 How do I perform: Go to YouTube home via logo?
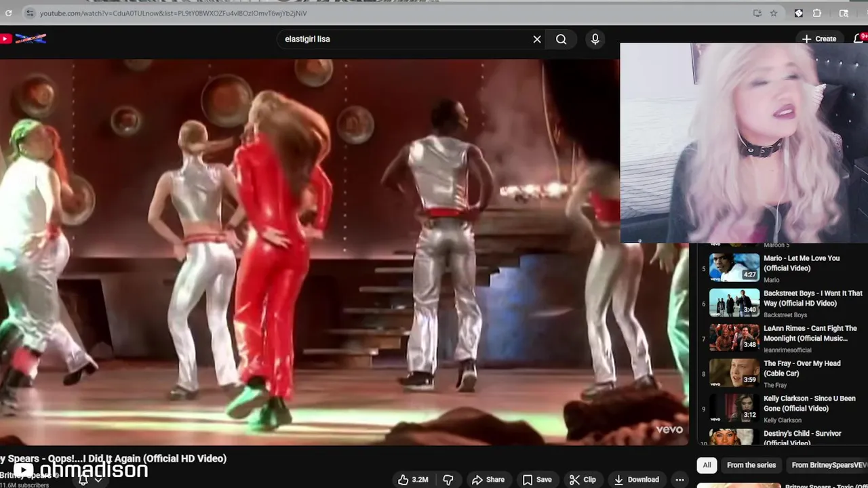tap(23, 39)
